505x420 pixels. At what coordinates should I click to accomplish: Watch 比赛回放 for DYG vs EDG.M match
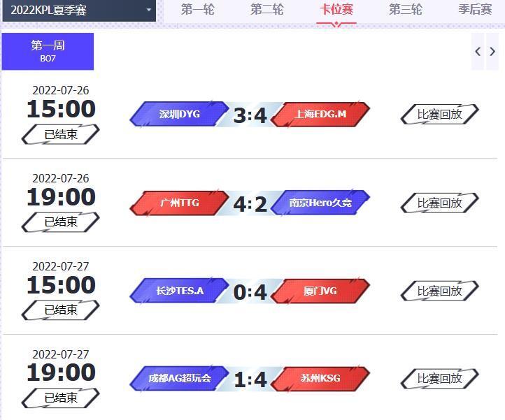coord(440,114)
